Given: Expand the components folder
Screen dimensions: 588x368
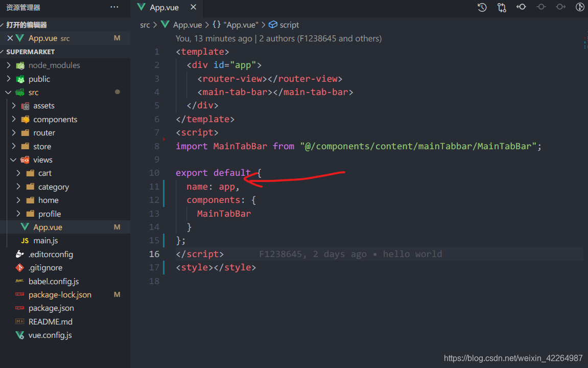Looking at the screenshot, I should [x=13, y=119].
